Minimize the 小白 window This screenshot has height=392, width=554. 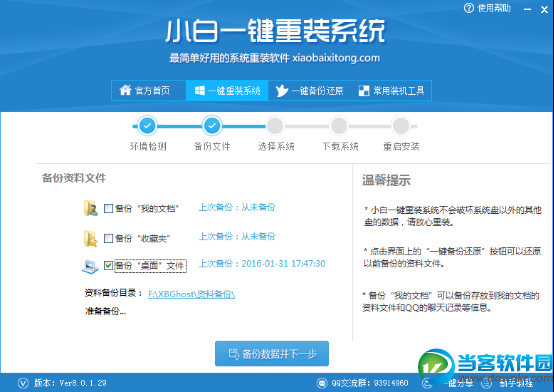coord(528,10)
